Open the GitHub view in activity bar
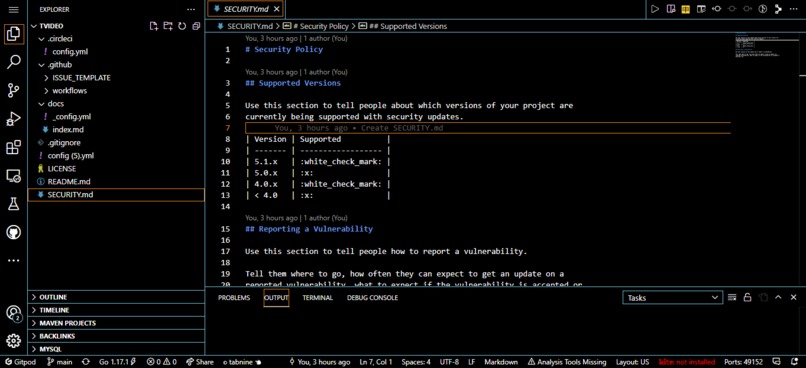 13,232
